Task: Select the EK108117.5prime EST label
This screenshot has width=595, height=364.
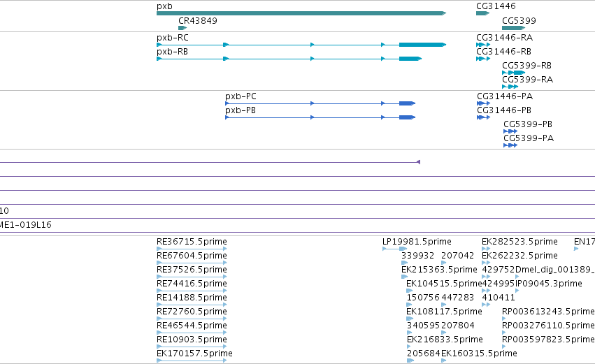Action: pyautogui.click(x=444, y=312)
